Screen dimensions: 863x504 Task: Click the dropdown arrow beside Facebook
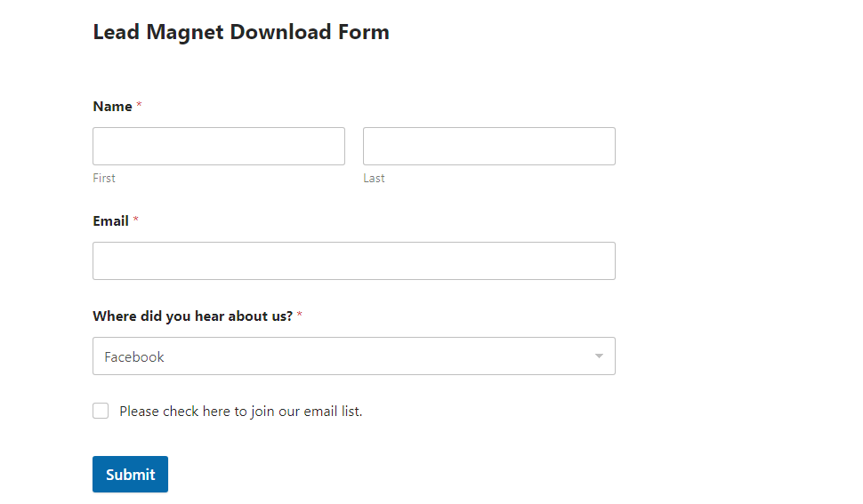[599, 356]
